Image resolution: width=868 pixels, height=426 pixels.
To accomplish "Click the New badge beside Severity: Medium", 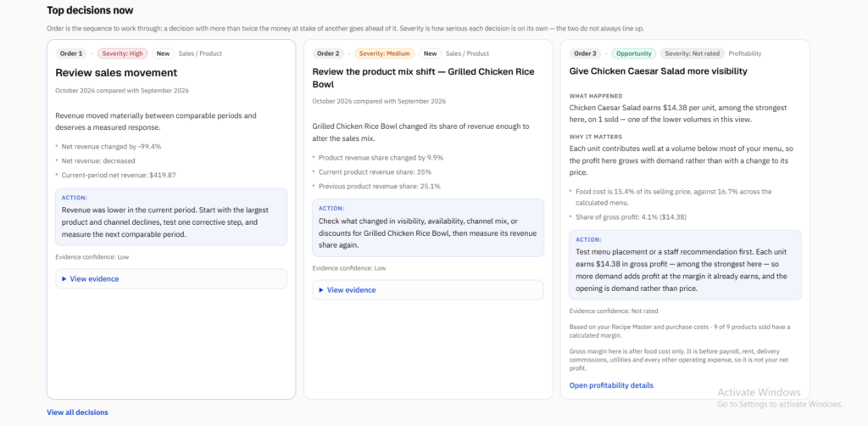I will [x=430, y=53].
